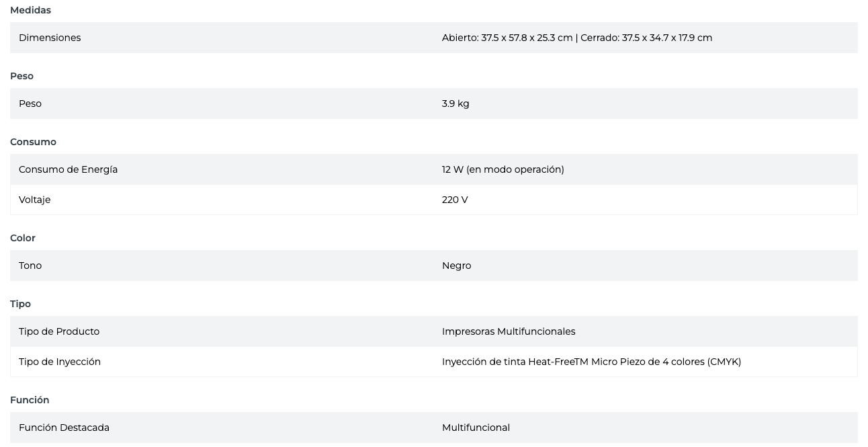Click the Función section heading
This screenshot has width=868, height=447.
tap(30, 400)
